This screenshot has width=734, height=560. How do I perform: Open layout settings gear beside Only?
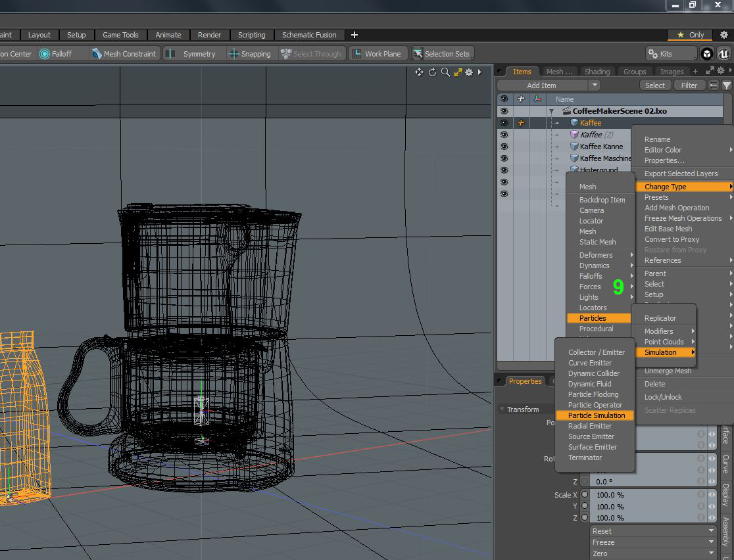point(724,35)
